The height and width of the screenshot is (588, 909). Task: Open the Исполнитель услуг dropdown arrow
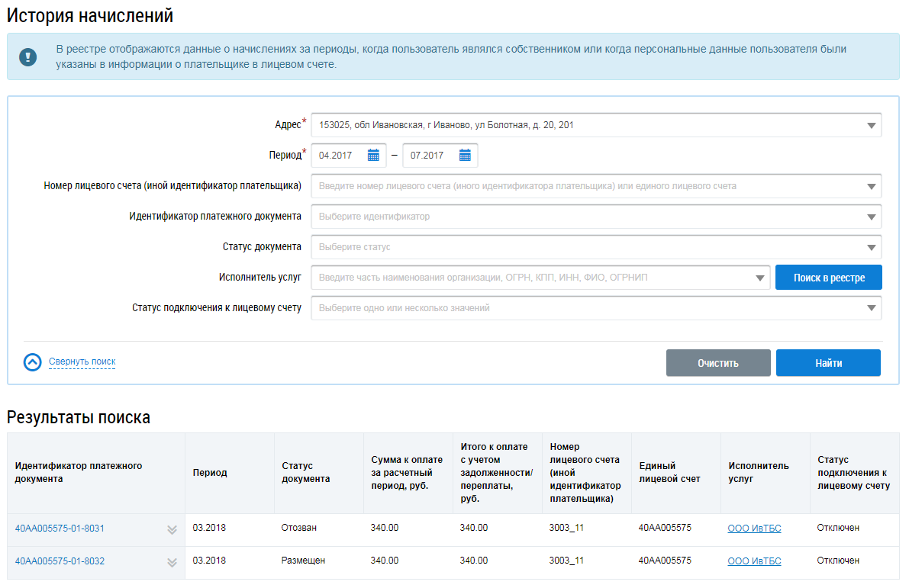point(759,278)
